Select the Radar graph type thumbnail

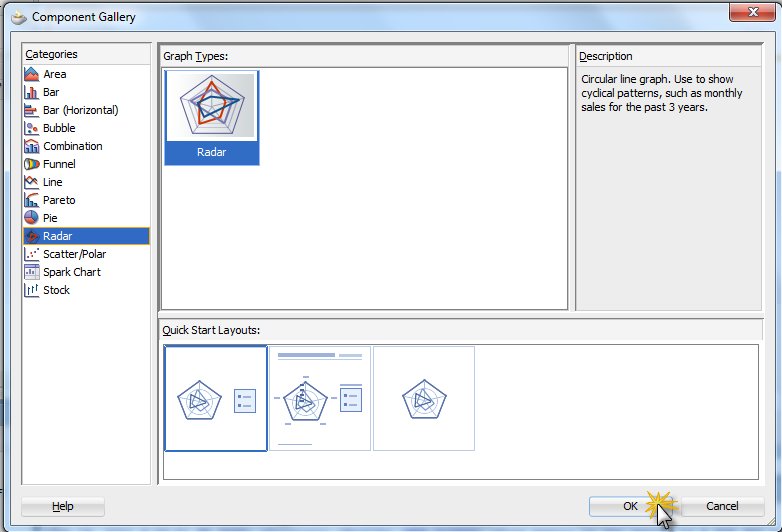[x=211, y=117]
